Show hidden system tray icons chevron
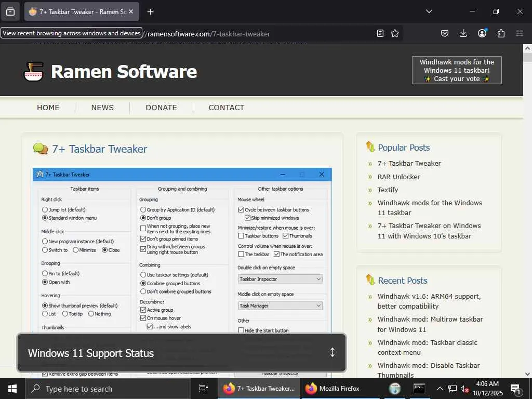Viewport: 532px width, 399px height. click(440, 389)
